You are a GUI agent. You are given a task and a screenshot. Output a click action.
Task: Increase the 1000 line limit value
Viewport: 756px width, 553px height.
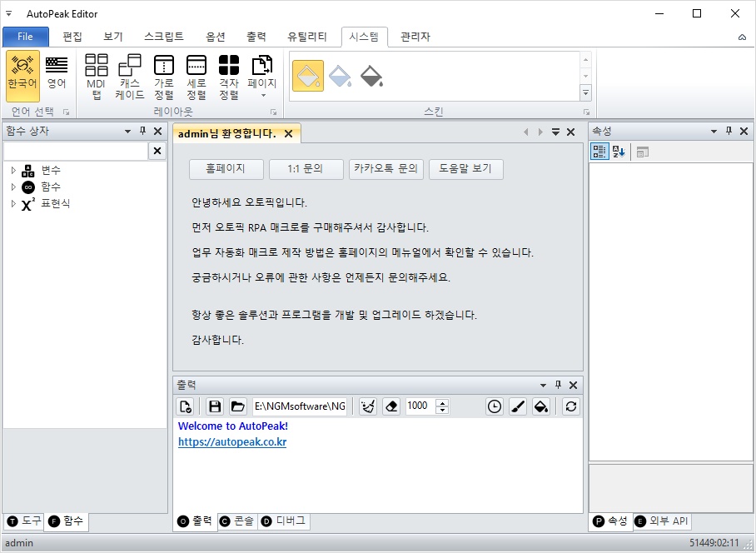443,402
